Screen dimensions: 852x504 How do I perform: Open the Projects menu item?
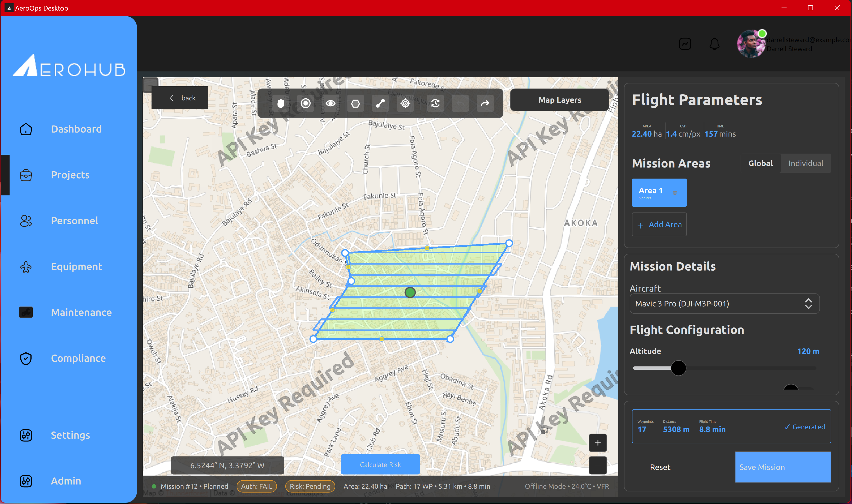(70, 175)
